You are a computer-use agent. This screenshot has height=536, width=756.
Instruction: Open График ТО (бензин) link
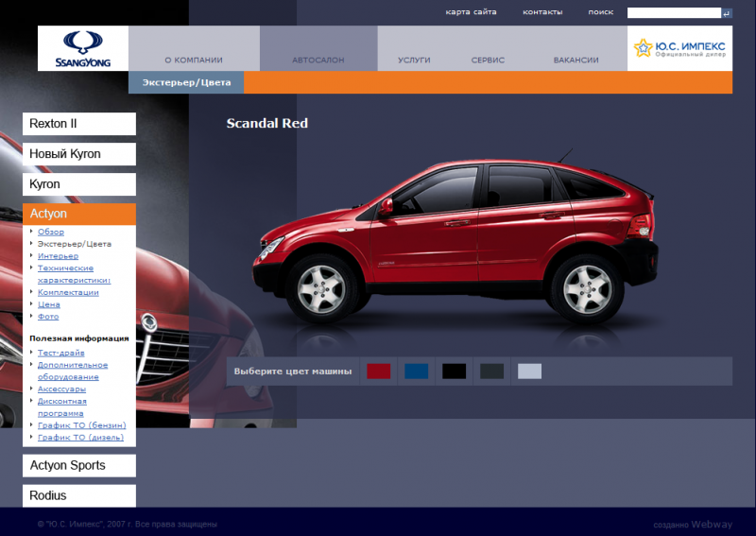pos(81,425)
